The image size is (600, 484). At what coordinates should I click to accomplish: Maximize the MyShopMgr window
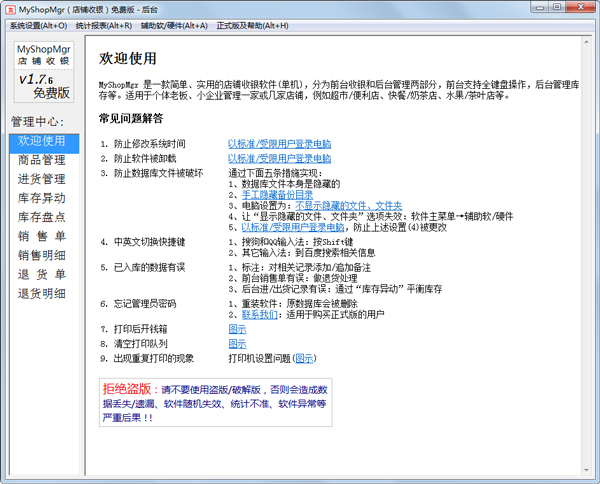tap(557, 7)
